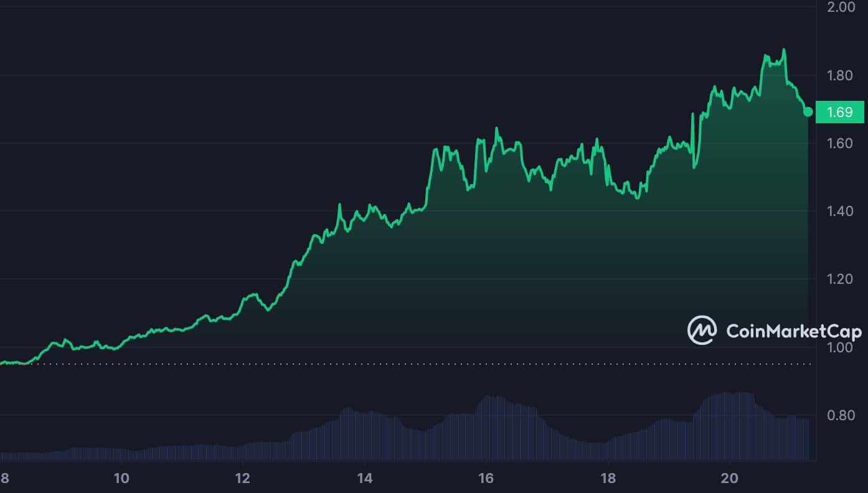Click the CoinMarketCap logo icon
868x493 pixels.
702,330
